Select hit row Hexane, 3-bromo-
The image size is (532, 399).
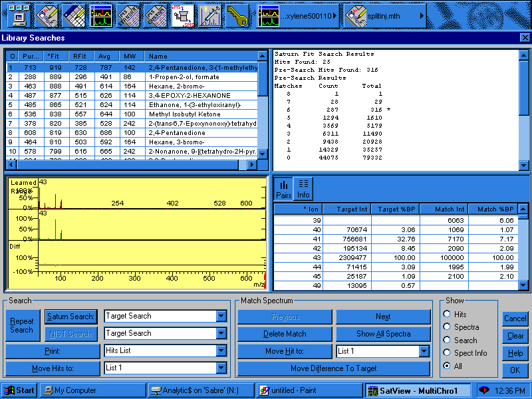click(132, 142)
